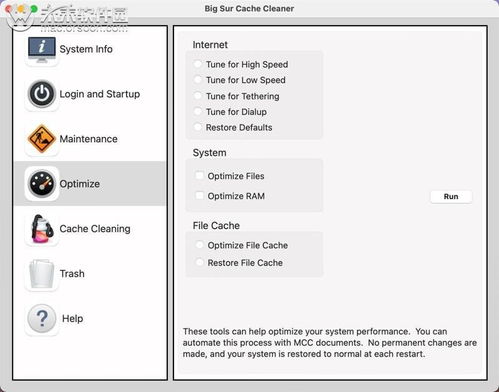Click the Login and Startup power icon
The width and height of the screenshot is (499, 392).
(42, 94)
